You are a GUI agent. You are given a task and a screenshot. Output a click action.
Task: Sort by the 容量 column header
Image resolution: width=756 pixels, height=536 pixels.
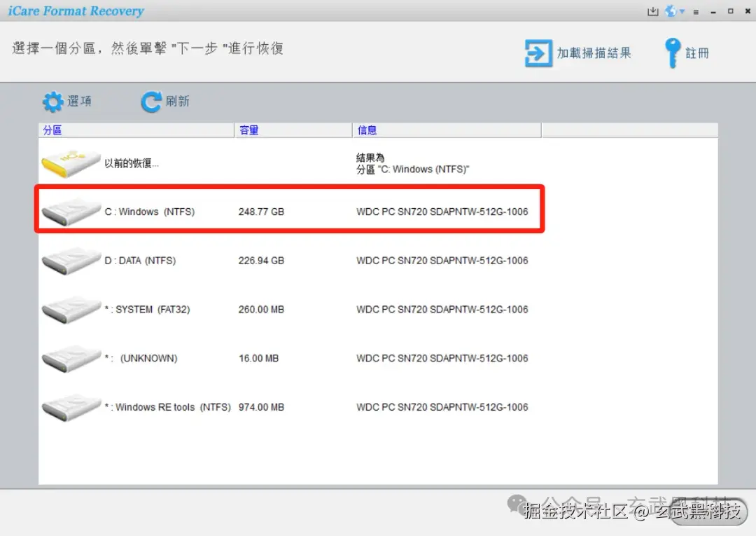(x=293, y=130)
